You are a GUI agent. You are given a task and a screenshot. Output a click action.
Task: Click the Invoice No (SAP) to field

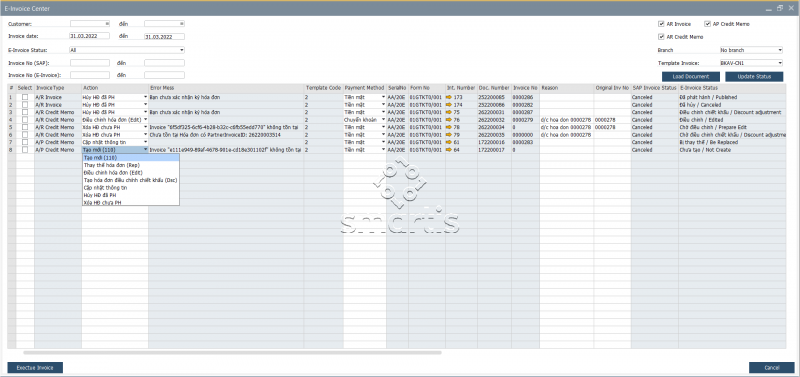[x=164, y=63]
